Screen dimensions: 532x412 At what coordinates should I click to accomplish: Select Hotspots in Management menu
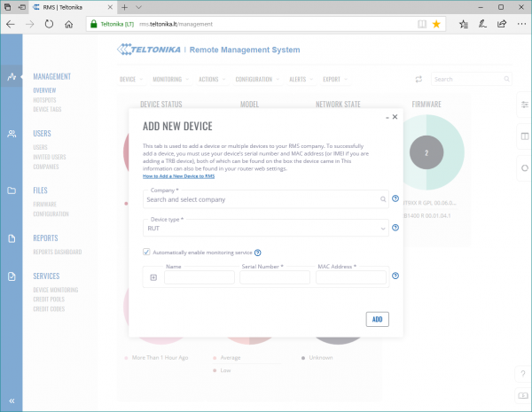click(x=44, y=100)
